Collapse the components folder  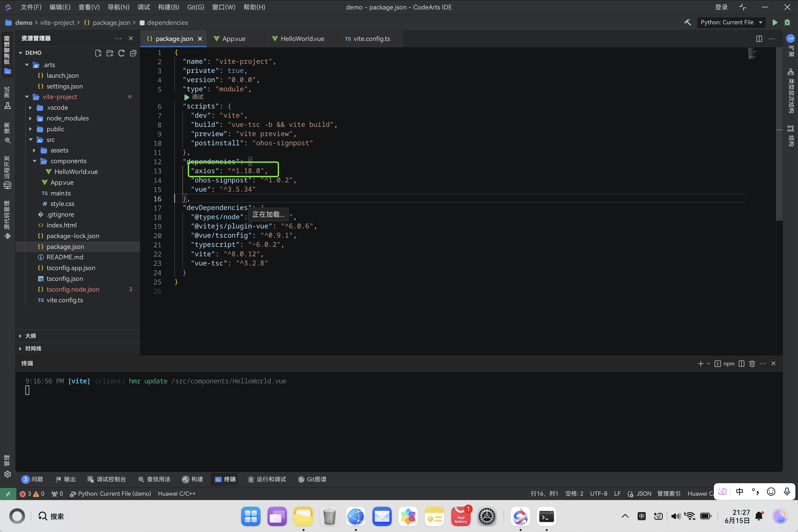(34, 161)
